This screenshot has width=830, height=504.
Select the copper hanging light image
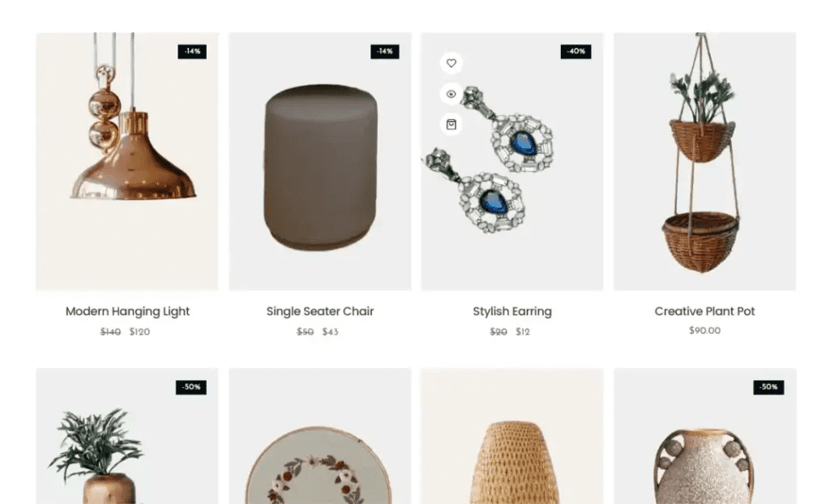point(127,161)
